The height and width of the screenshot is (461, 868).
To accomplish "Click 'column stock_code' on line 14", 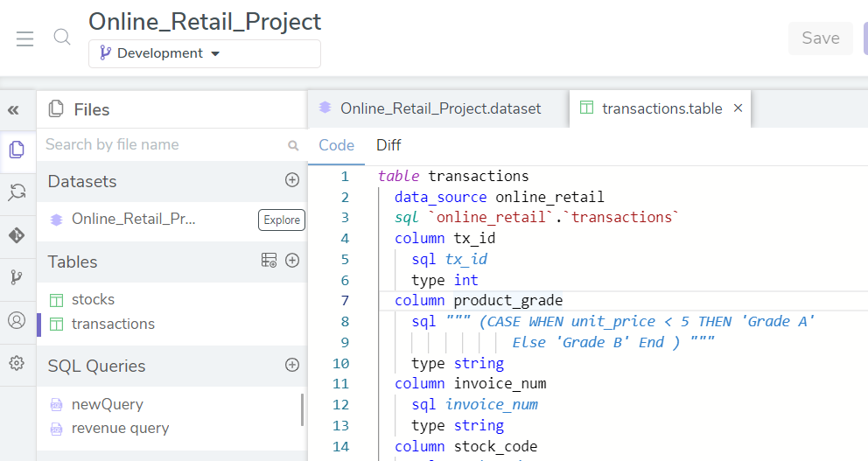I will click(466, 447).
